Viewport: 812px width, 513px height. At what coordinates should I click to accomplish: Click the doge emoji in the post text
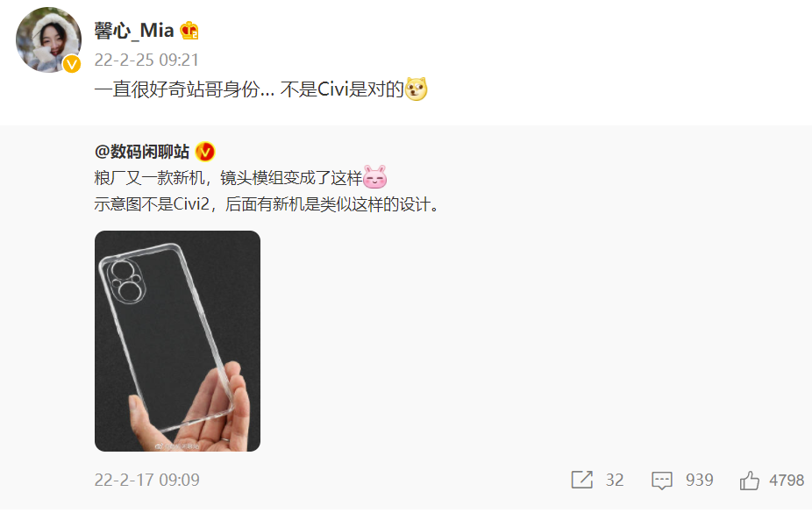417,89
